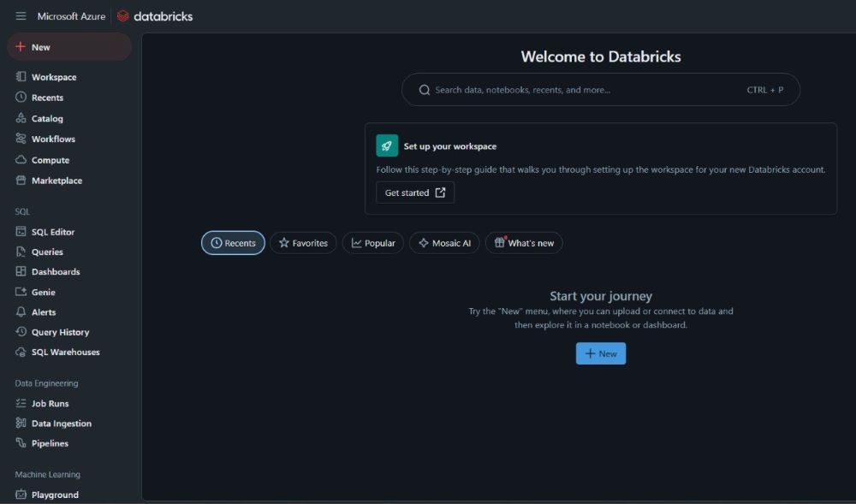This screenshot has width=856, height=504.
Task: Open the Catalog icon
Action: coord(21,118)
